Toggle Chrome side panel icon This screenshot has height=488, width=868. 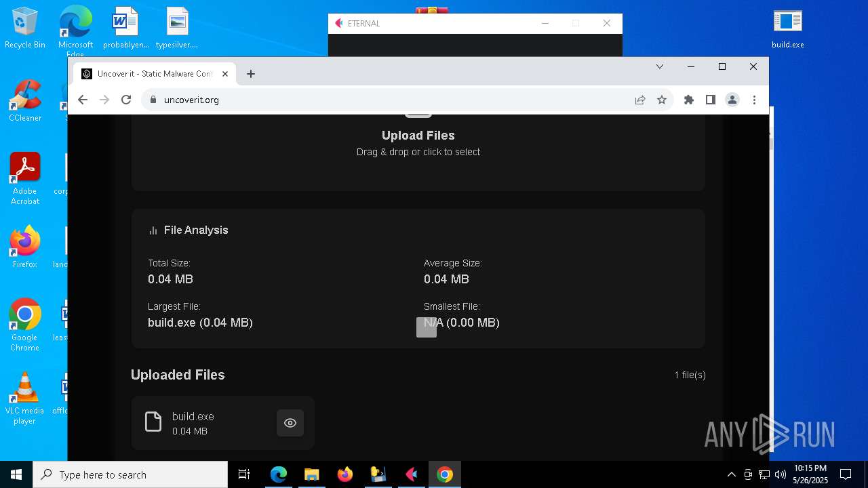711,100
